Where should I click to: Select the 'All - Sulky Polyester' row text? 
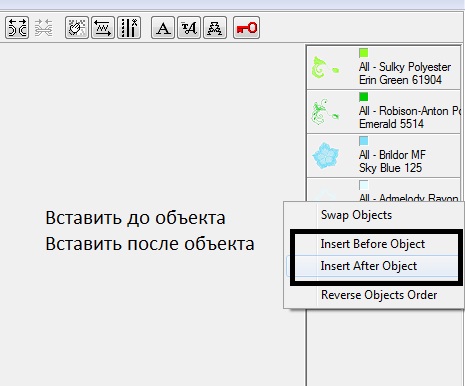pos(405,67)
